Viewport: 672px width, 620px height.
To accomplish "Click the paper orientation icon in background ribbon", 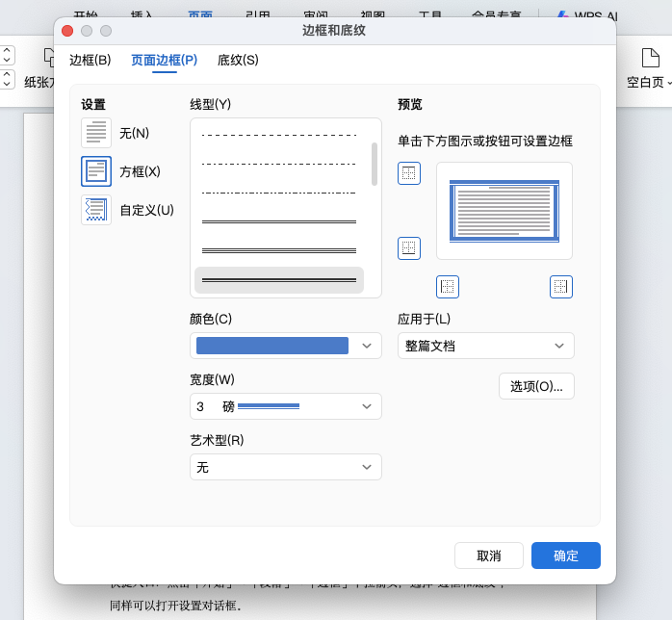I will [49, 58].
